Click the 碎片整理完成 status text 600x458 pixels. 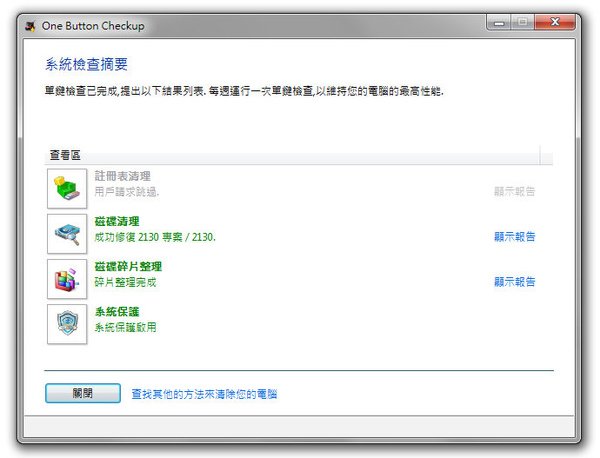(x=126, y=282)
